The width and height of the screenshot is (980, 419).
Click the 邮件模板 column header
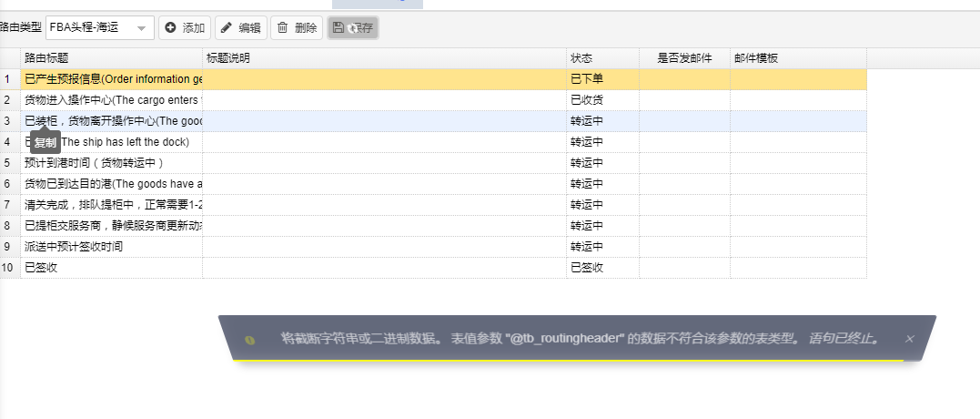[799, 58]
